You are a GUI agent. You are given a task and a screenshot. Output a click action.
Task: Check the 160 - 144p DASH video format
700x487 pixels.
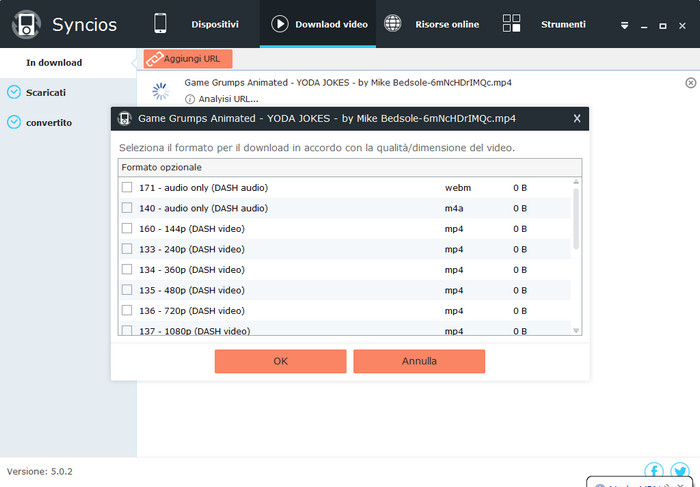tap(127, 228)
